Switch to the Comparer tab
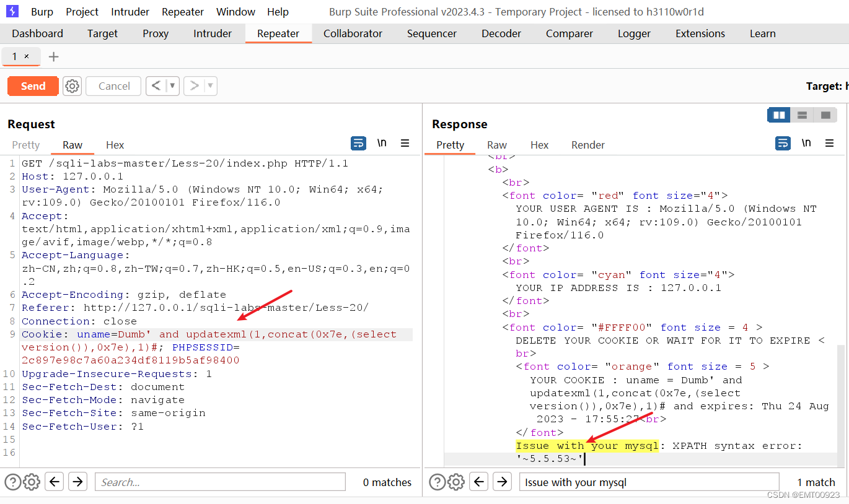849x504 pixels. 570,33
